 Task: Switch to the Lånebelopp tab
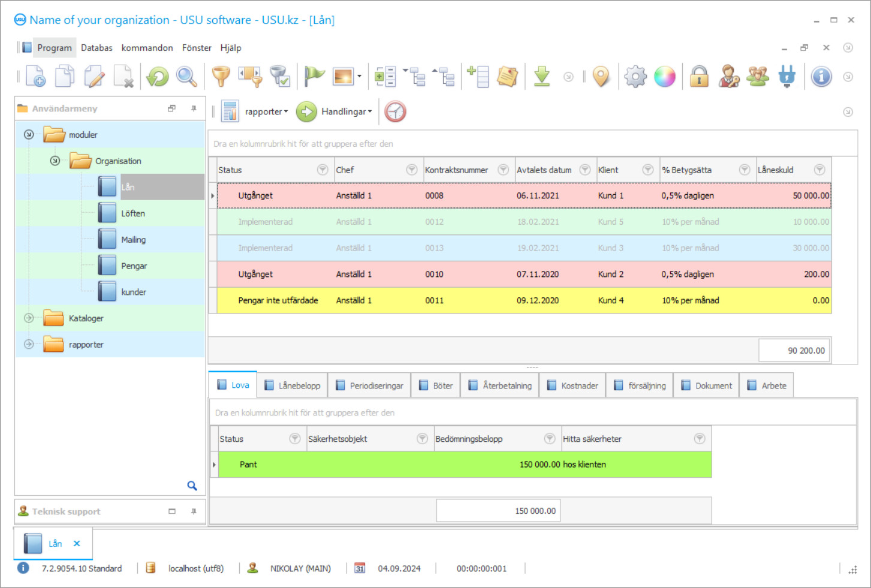pyautogui.click(x=293, y=385)
